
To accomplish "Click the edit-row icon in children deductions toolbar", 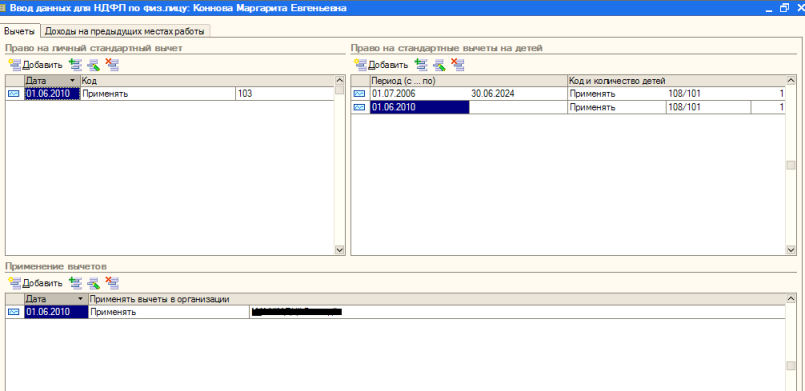I will (x=439, y=65).
